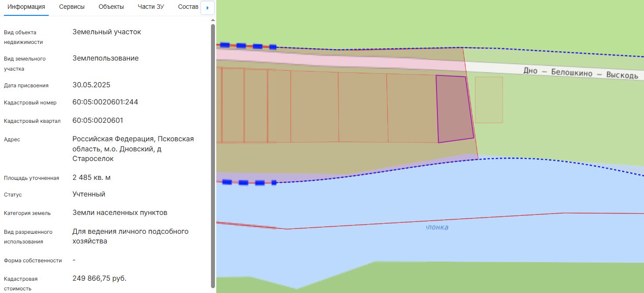Open the Состав tab
The width and height of the screenshot is (644, 293).
click(x=188, y=7)
